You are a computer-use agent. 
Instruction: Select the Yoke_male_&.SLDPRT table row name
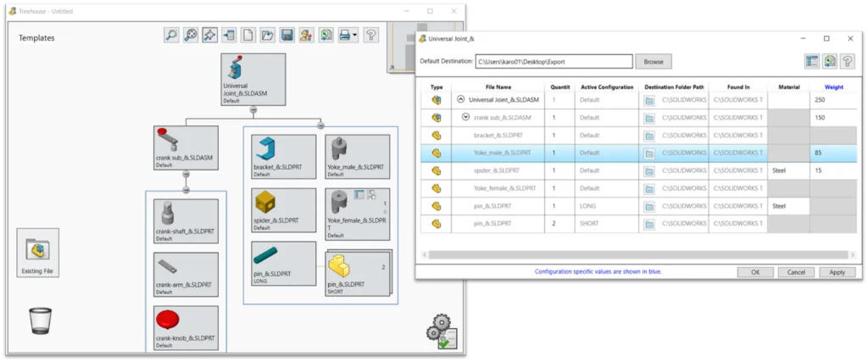pyautogui.click(x=502, y=153)
